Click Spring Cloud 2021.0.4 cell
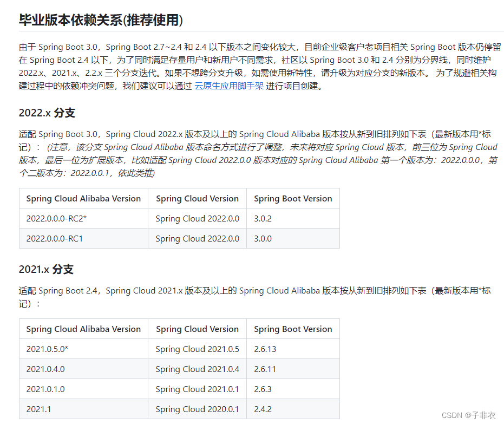 pyautogui.click(x=198, y=369)
